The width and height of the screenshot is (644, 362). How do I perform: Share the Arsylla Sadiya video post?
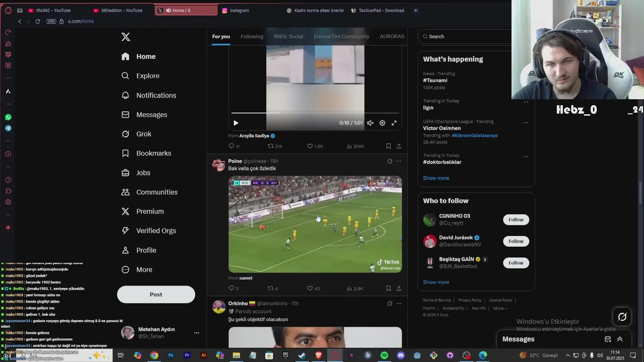click(399, 146)
